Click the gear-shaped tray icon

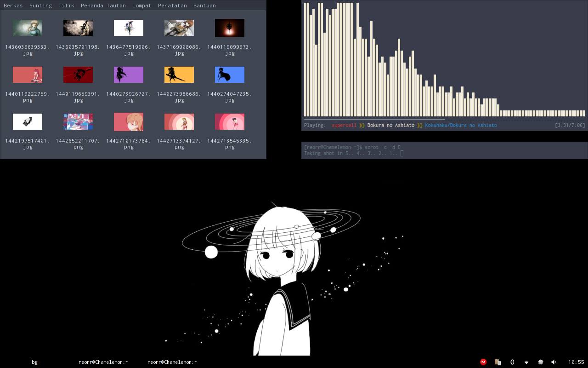[x=541, y=362]
